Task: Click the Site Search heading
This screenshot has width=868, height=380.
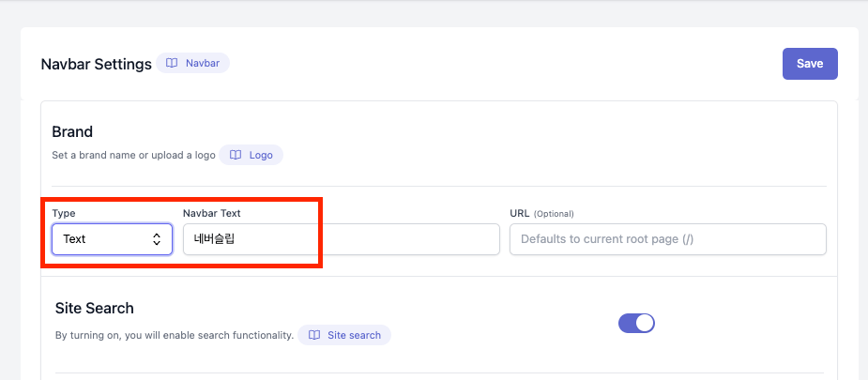Action: pyautogui.click(x=95, y=308)
